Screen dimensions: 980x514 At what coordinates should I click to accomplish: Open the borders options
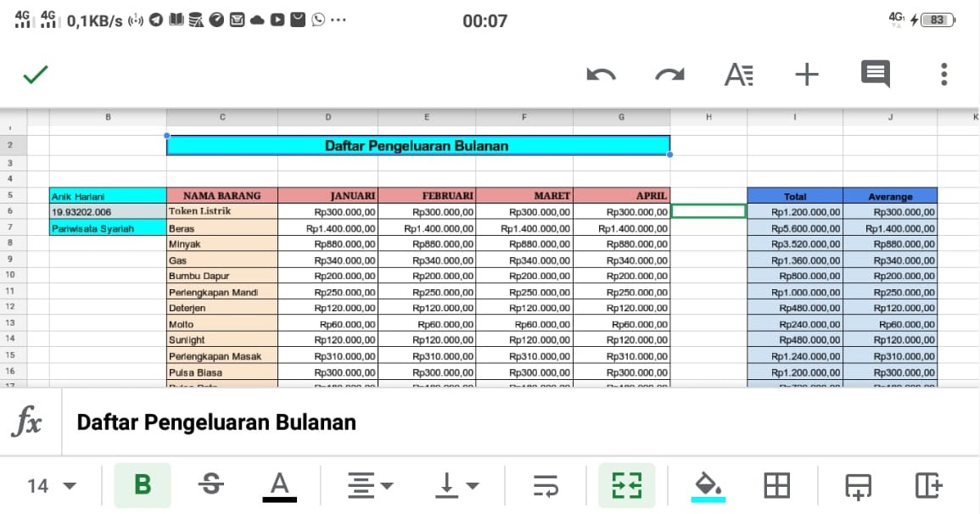pos(777,485)
